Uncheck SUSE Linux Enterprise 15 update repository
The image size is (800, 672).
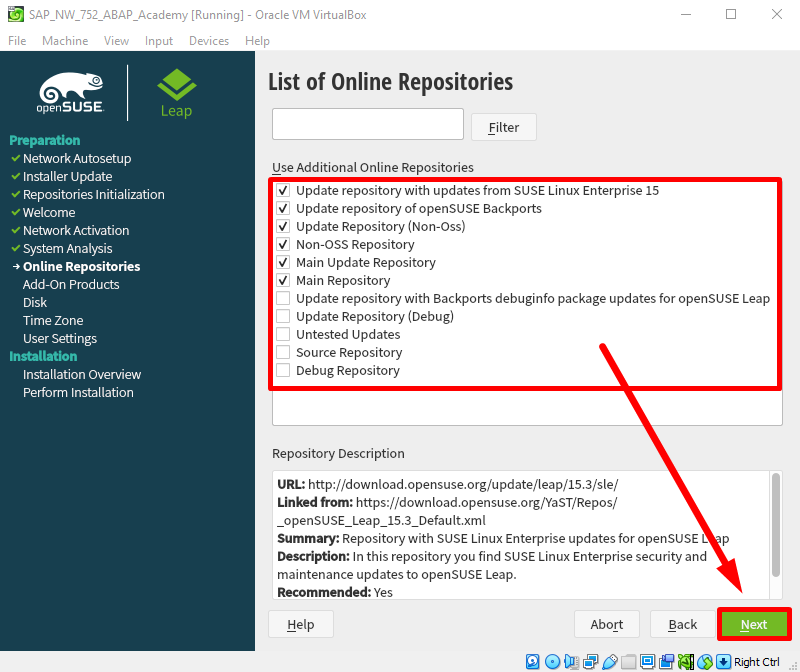(x=283, y=191)
